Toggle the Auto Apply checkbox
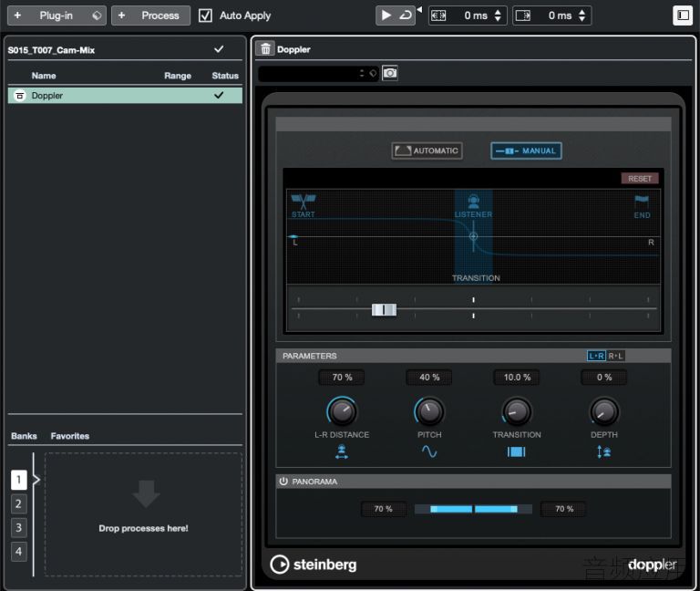The image size is (700, 591). click(205, 16)
